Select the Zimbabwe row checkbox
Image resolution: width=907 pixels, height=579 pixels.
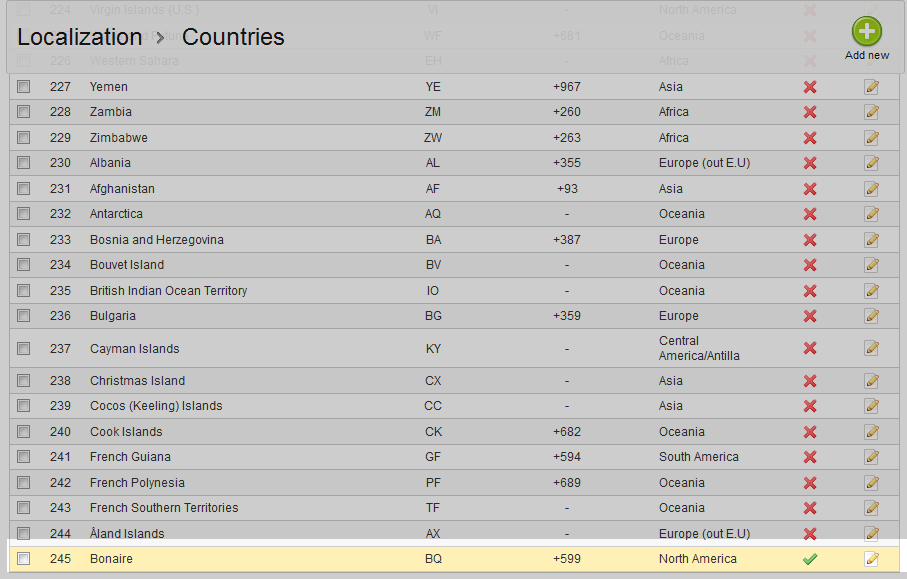click(x=23, y=138)
